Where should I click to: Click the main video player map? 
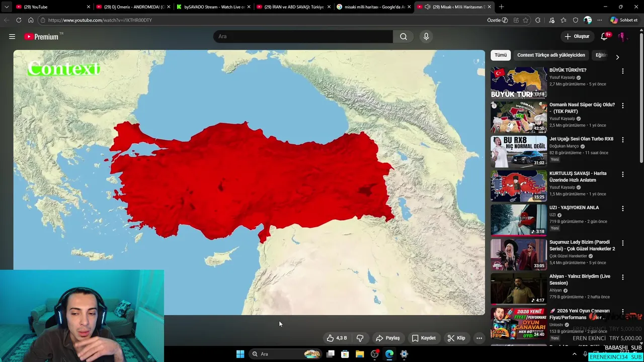tap(249, 182)
